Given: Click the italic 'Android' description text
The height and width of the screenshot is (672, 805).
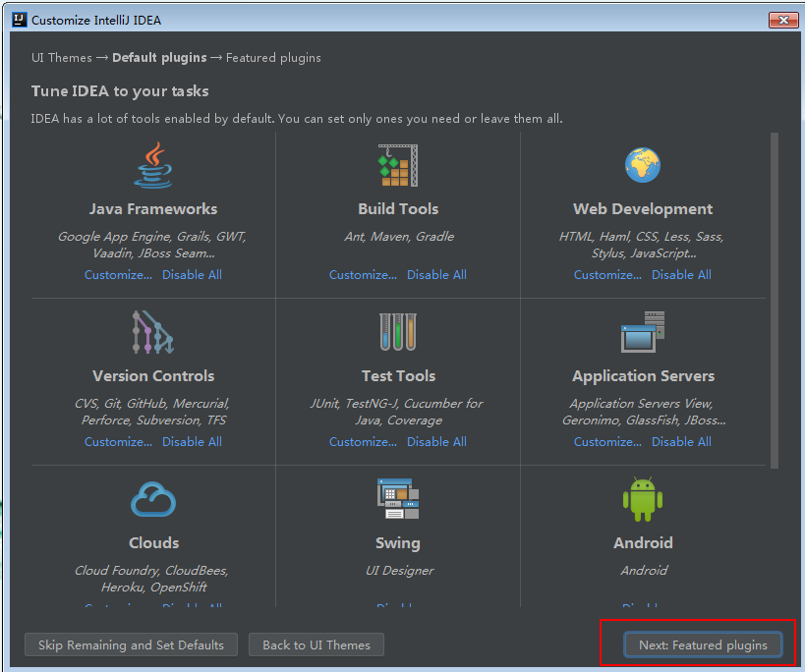Looking at the screenshot, I should click(644, 571).
